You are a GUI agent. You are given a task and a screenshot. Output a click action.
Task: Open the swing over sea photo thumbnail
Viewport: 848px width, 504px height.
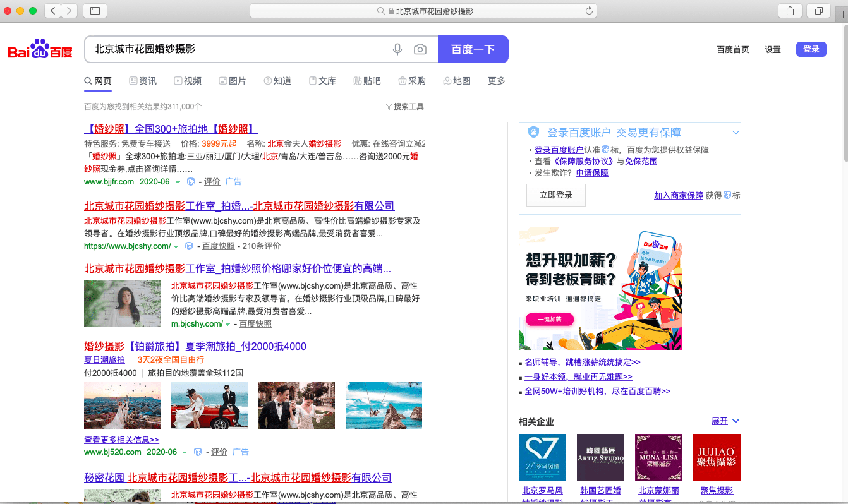[384, 405]
